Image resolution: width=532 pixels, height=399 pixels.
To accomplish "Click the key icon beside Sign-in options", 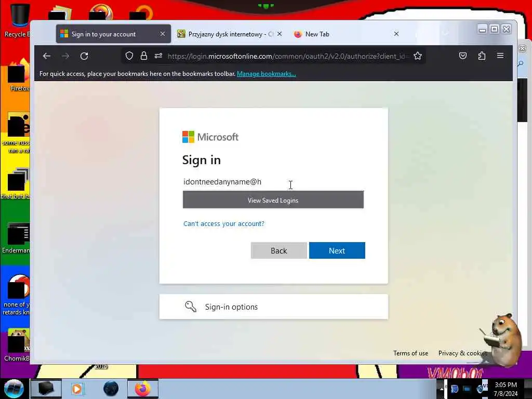I will tap(191, 307).
